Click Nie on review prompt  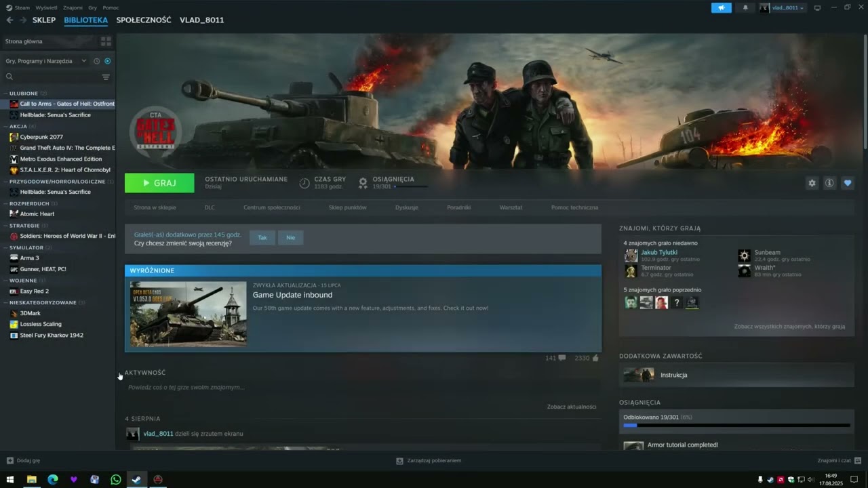click(290, 238)
